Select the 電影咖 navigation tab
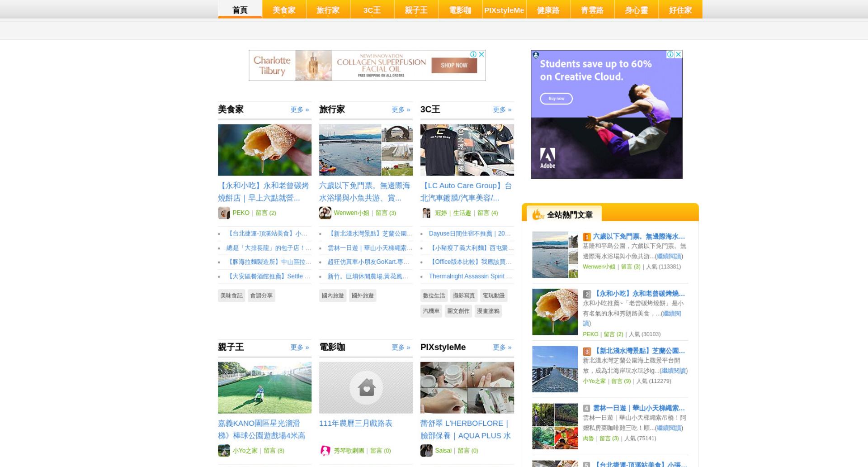This screenshot has height=467, width=868. click(460, 10)
